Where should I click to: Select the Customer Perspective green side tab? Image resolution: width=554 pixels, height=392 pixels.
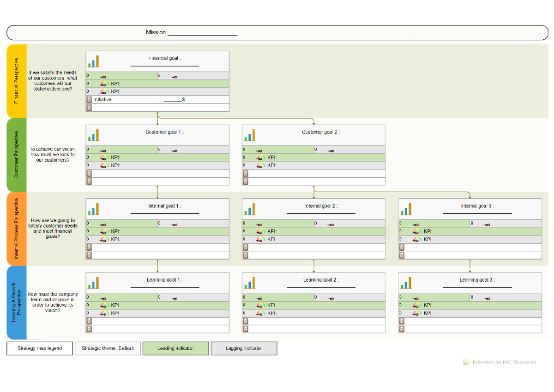click(x=17, y=155)
